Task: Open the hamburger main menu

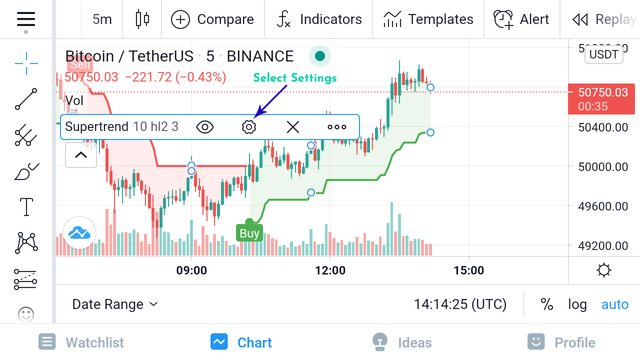Action: 26,19
